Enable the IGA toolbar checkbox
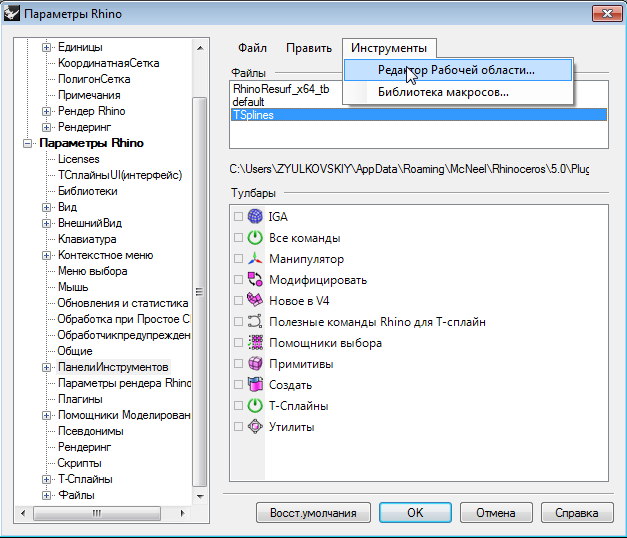Viewport: 627px width, 538px height. (238, 216)
